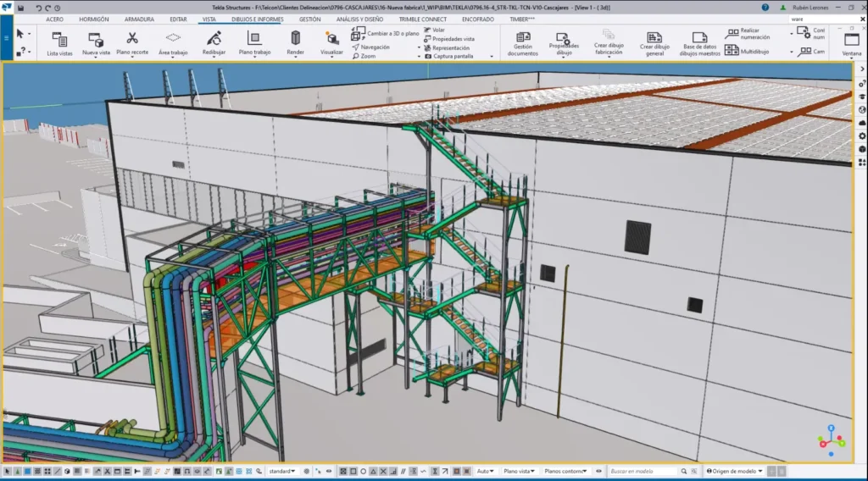Click the model search magnifier icon
Image resolution: width=868 pixels, height=481 pixels.
(x=684, y=471)
